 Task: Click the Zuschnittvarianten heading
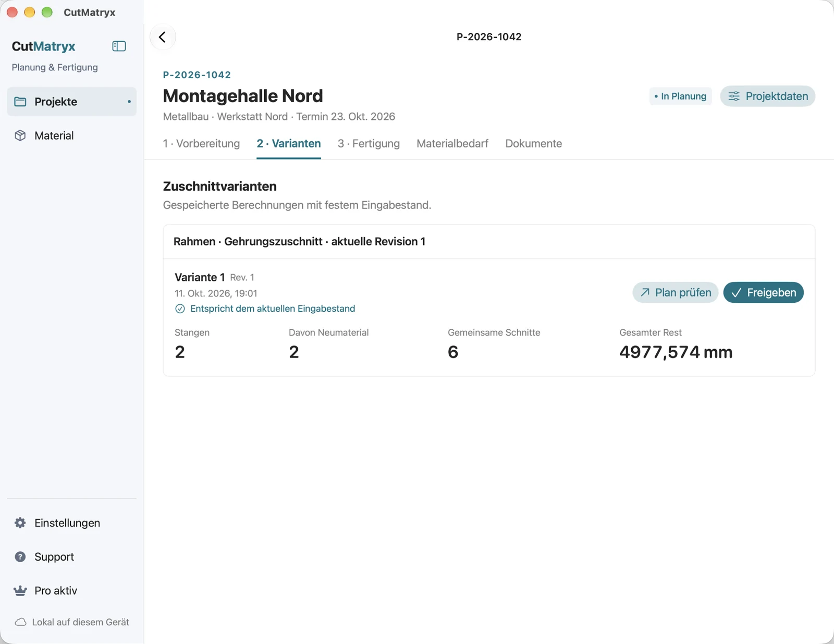[220, 187]
